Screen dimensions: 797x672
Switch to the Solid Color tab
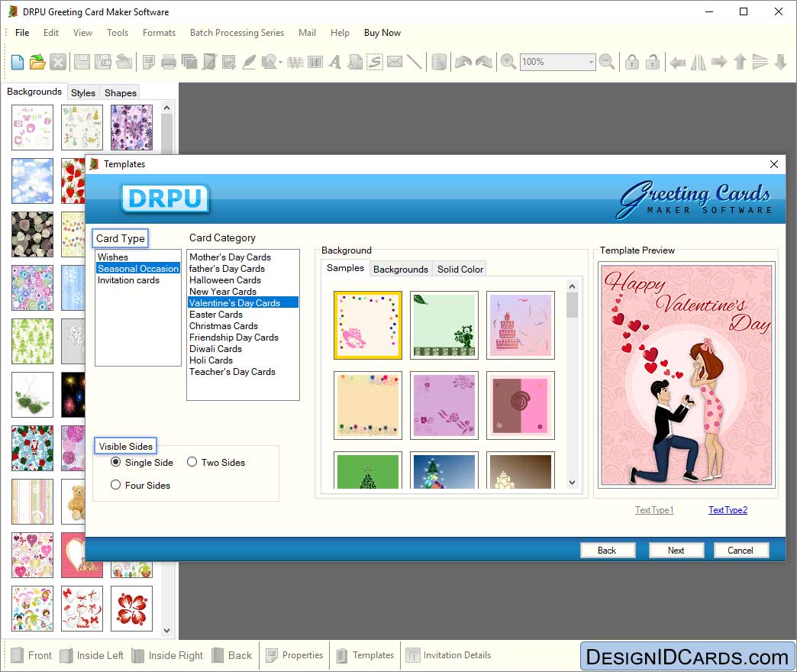460,270
